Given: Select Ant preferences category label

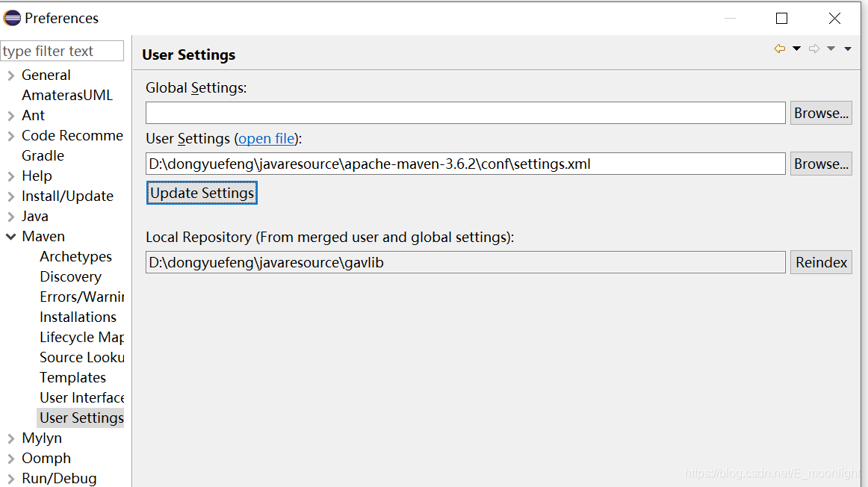Looking at the screenshot, I should click(33, 115).
